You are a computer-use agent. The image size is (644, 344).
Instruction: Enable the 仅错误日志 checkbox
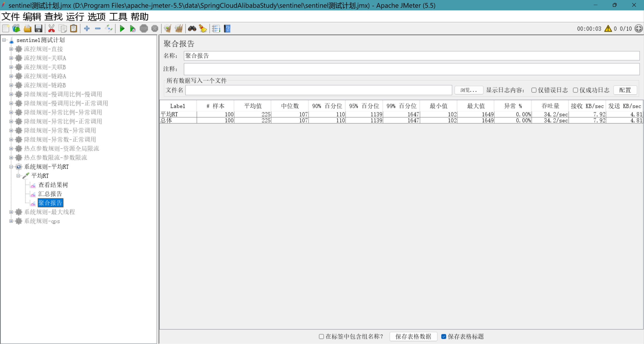coord(534,90)
